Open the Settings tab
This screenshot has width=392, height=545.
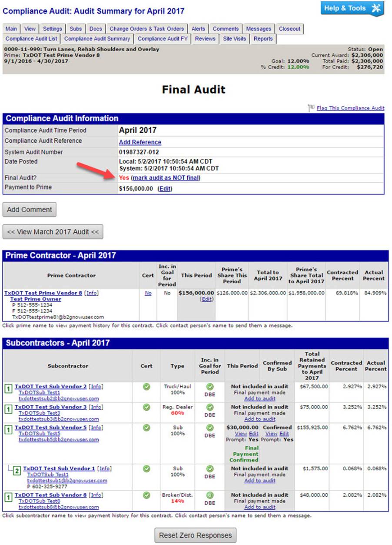click(x=52, y=29)
